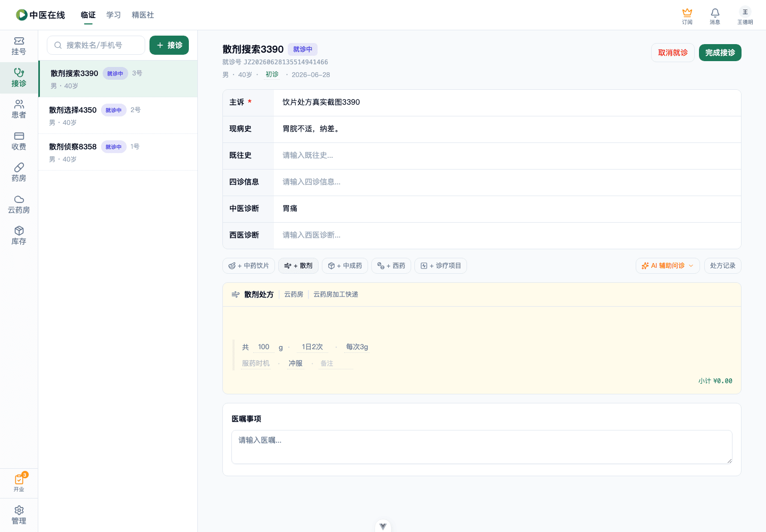
Task: Click the 取消就诊 button
Action: click(673, 53)
